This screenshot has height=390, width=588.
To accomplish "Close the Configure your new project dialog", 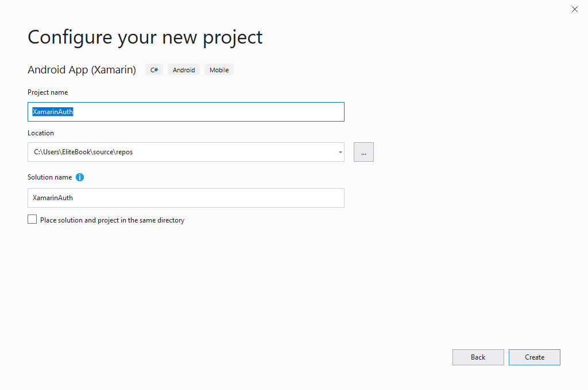I will 575,9.
